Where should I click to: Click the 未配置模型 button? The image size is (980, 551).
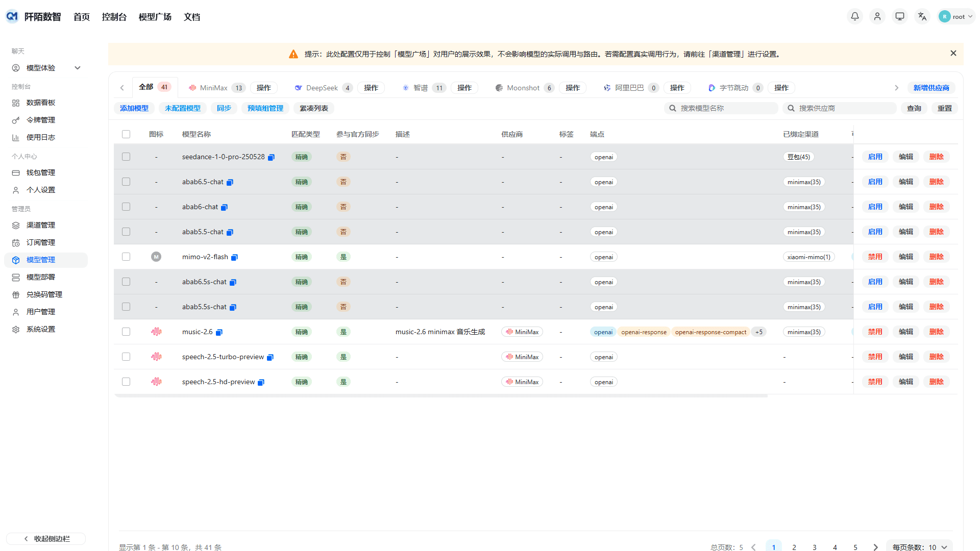point(183,108)
